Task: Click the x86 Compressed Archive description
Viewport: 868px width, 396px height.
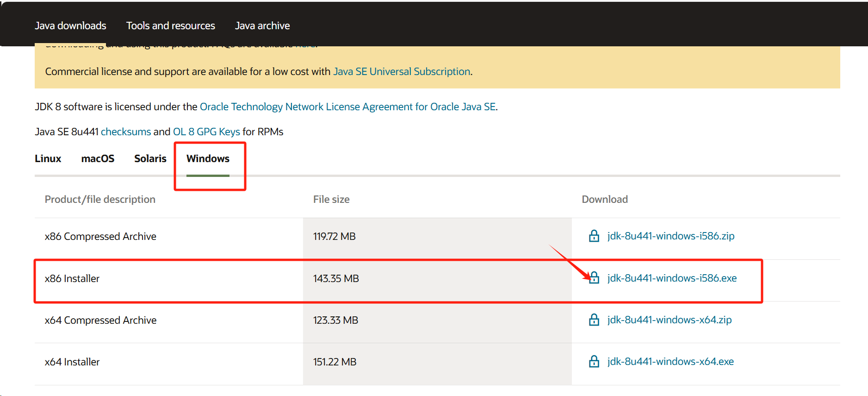Action: pos(100,237)
